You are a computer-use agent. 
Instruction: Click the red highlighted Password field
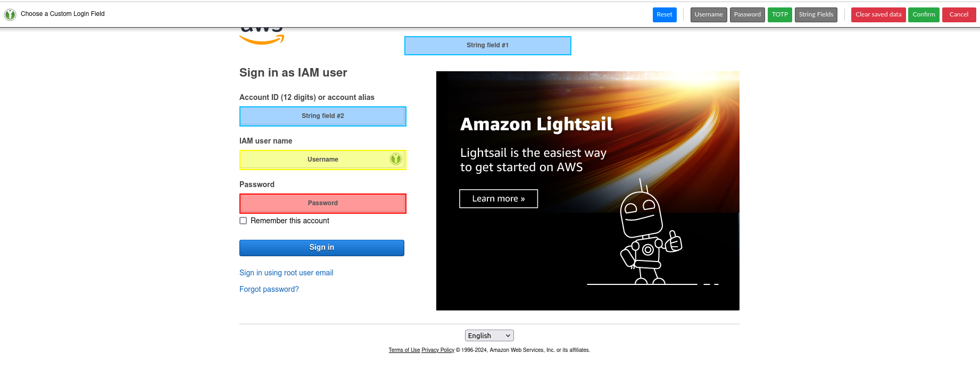(x=322, y=204)
